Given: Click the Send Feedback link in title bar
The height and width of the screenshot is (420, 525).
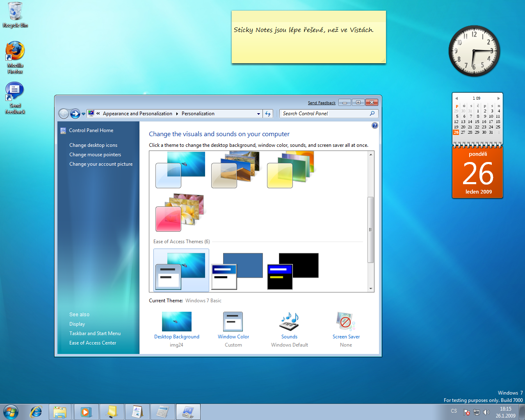Looking at the screenshot, I should click(322, 103).
